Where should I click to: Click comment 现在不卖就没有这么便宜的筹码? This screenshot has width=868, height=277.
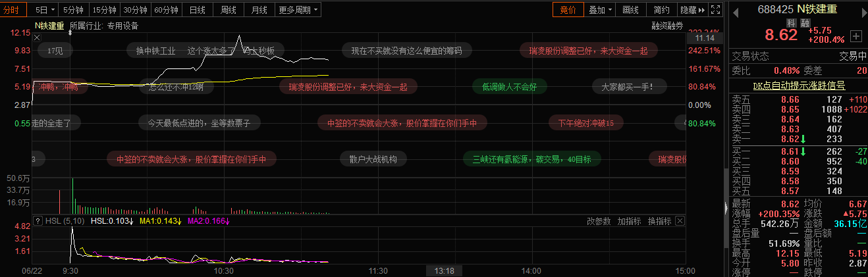[x=406, y=50]
